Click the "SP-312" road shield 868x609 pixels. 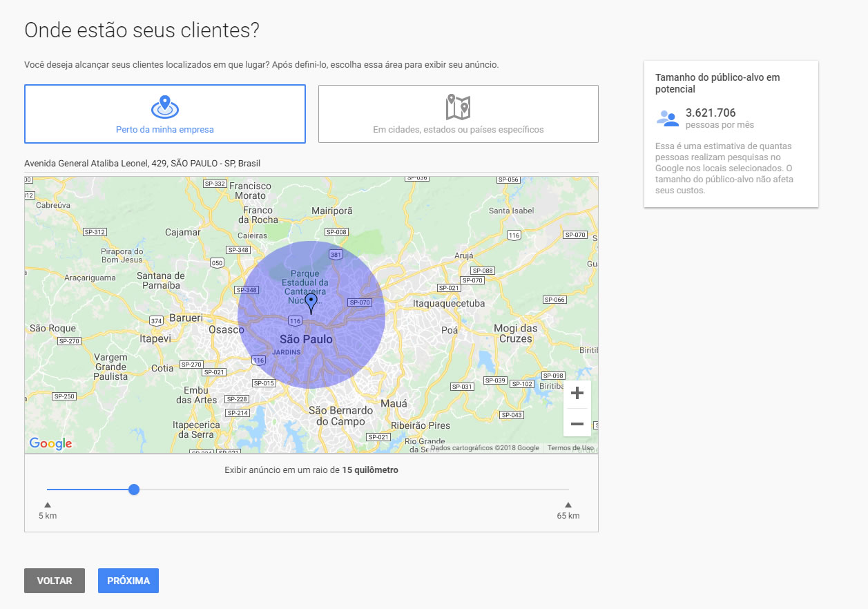click(x=95, y=232)
